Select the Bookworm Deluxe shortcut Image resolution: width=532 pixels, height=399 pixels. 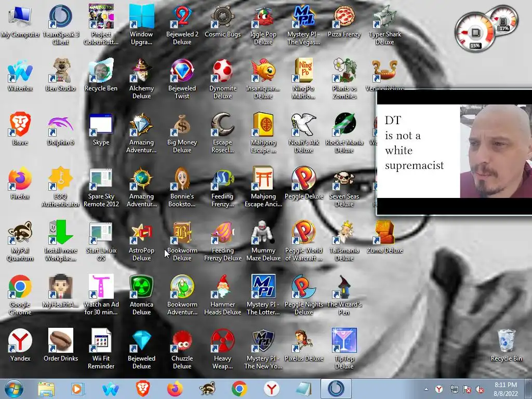pos(182,241)
